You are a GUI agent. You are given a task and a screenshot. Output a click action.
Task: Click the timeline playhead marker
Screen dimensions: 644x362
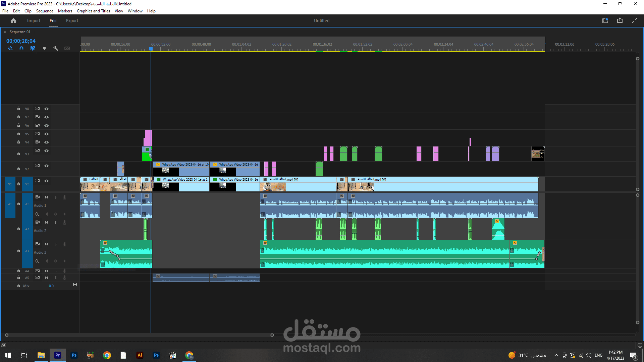click(x=151, y=49)
